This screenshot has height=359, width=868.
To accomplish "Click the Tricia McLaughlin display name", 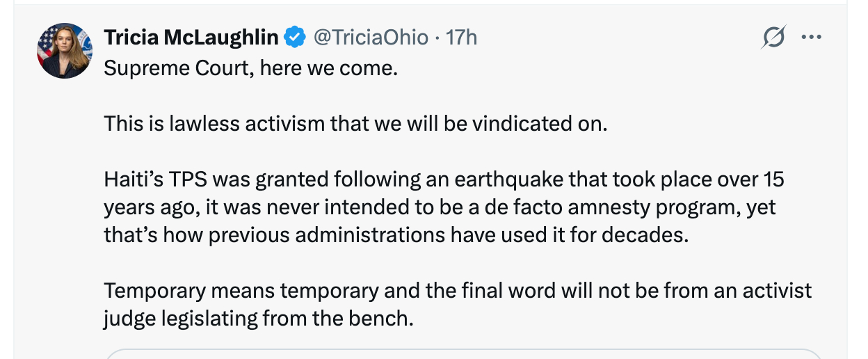I will [191, 37].
